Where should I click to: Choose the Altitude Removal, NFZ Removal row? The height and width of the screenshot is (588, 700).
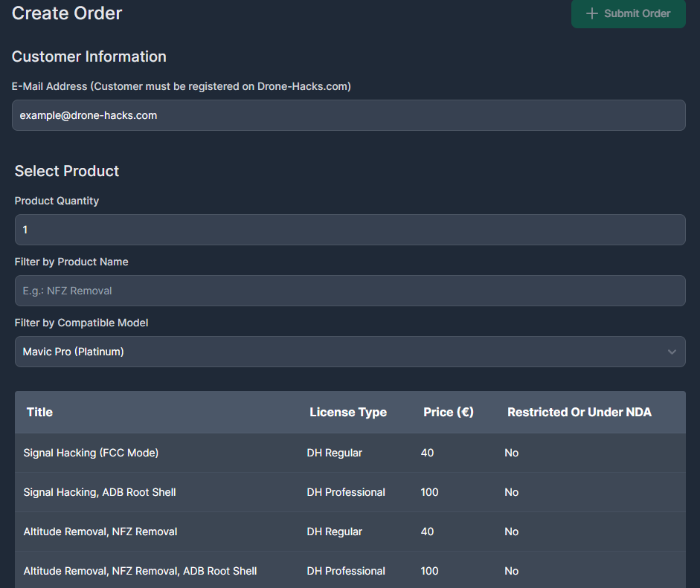[x=100, y=532]
